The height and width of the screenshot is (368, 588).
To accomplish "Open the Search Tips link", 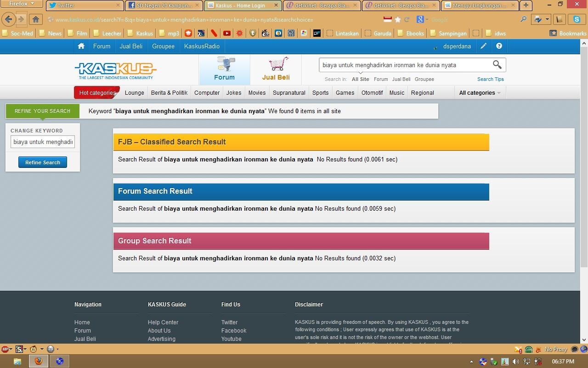I will tap(490, 79).
